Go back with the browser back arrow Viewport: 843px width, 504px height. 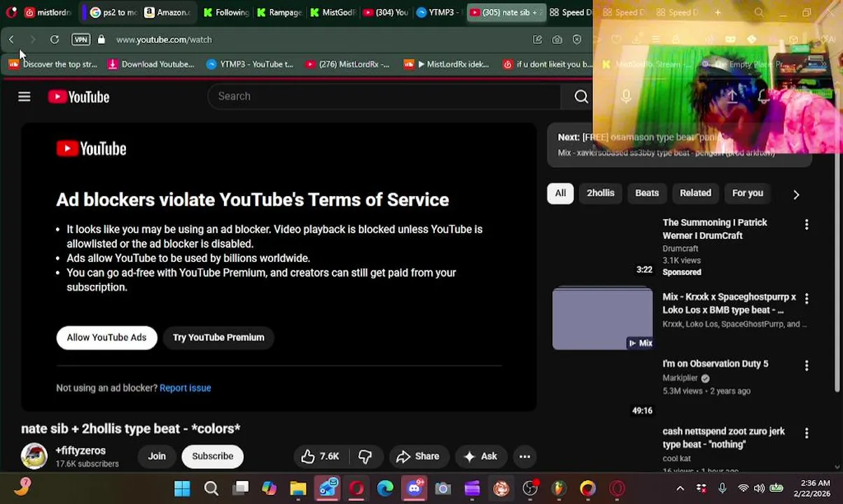coord(11,40)
